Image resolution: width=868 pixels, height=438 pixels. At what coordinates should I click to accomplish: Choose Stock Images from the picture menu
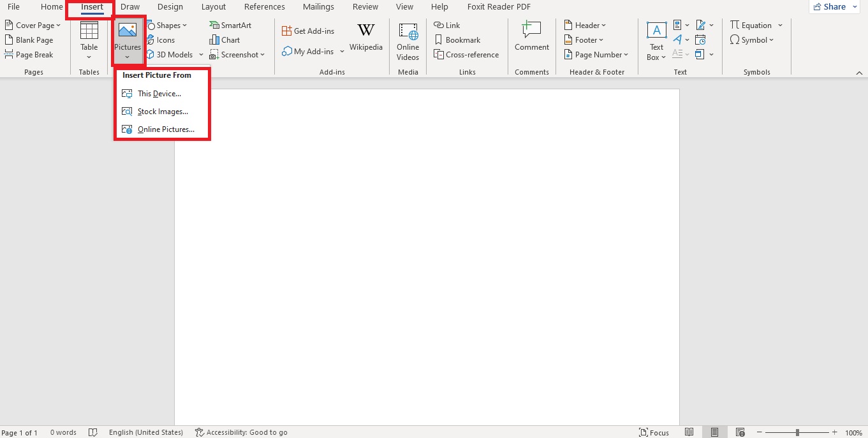163,111
